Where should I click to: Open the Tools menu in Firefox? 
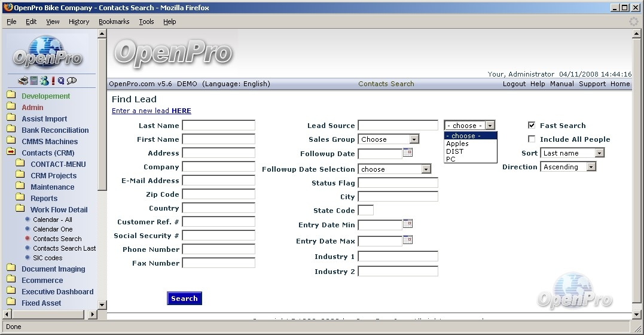point(146,22)
